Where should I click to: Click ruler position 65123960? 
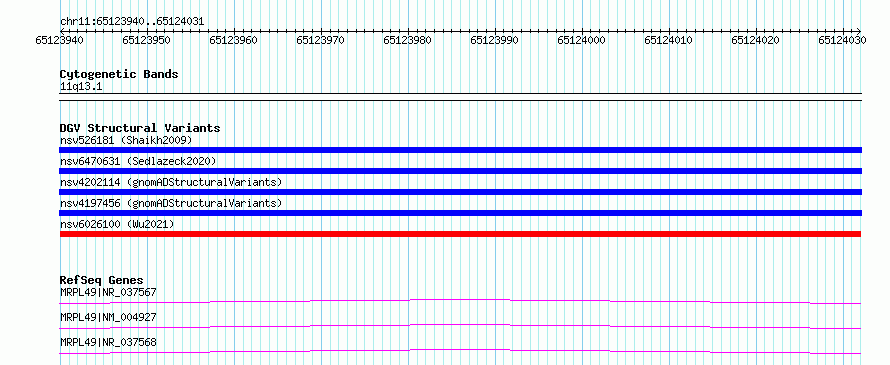[233, 40]
